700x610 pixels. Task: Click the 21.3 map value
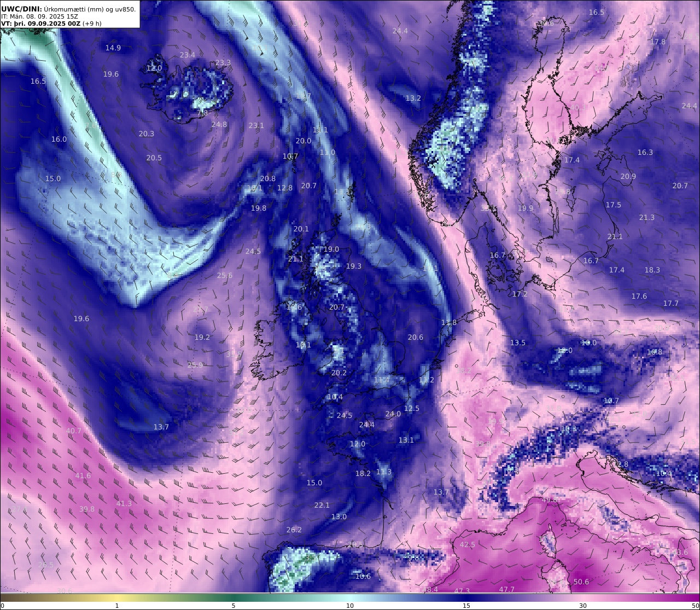click(x=646, y=217)
